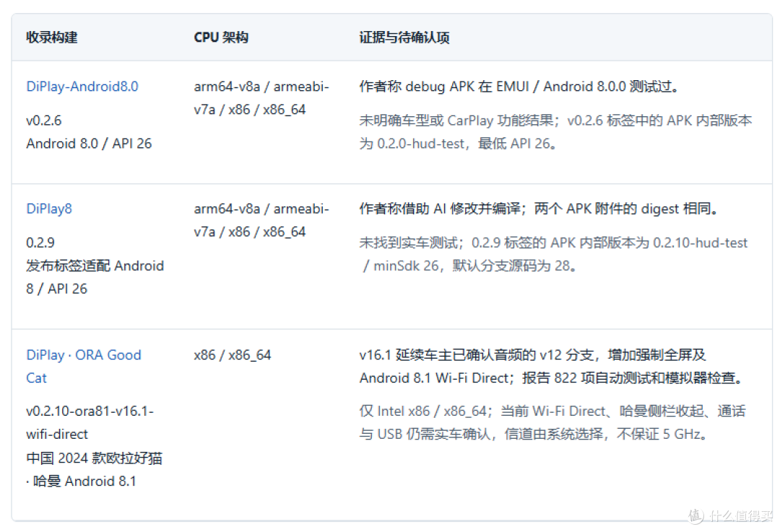
Task: Click the "CPU 架构" column header
Action: (x=221, y=38)
